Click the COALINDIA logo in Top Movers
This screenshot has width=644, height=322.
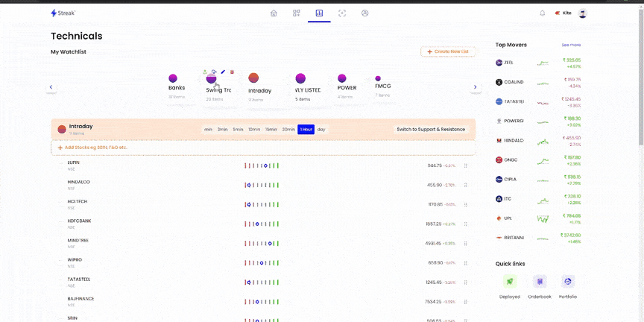click(499, 82)
